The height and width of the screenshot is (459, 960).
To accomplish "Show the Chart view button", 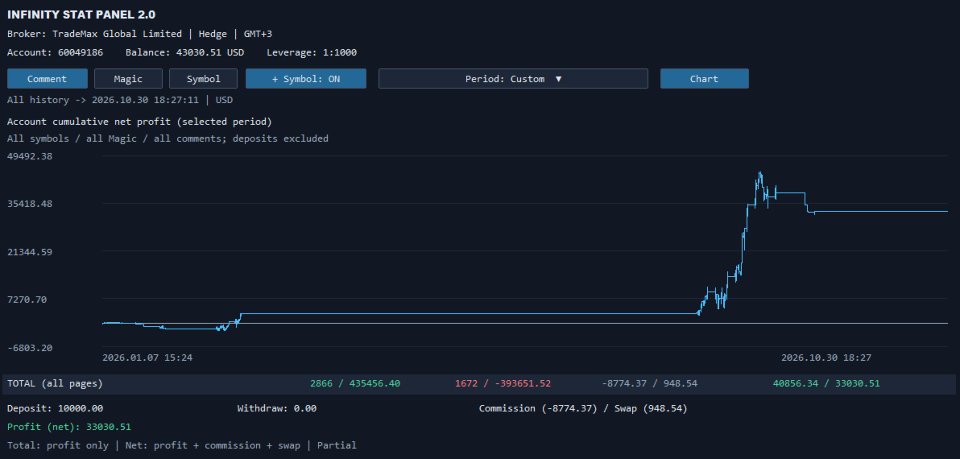I will (704, 79).
